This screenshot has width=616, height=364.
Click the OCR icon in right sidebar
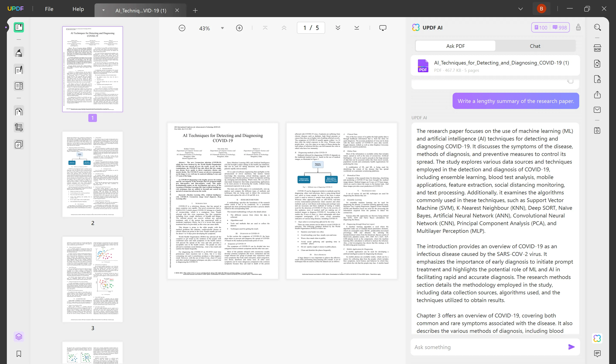tap(597, 48)
